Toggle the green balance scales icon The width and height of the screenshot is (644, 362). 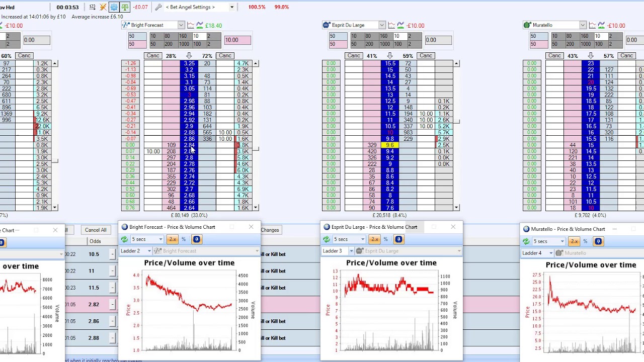(124, 7)
